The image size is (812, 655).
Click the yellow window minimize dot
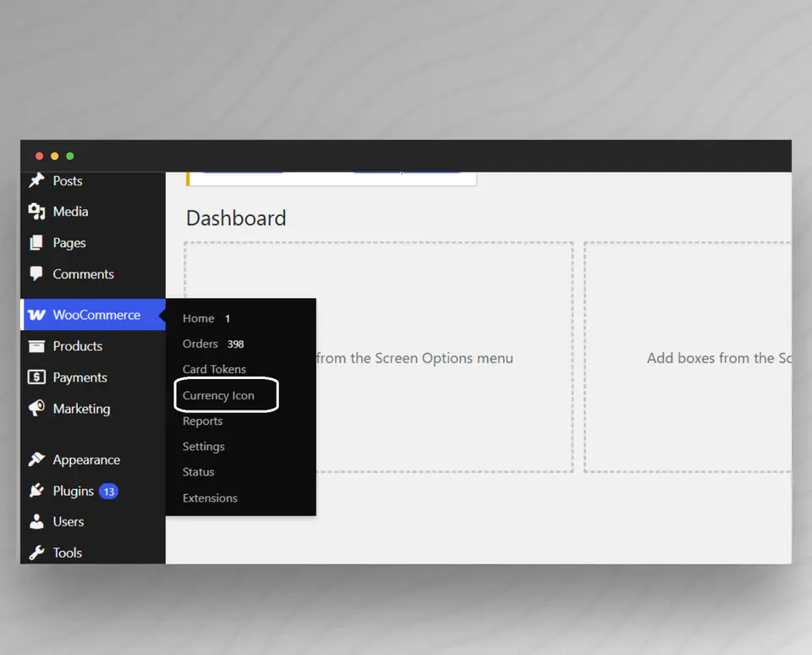[x=54, y=156]
